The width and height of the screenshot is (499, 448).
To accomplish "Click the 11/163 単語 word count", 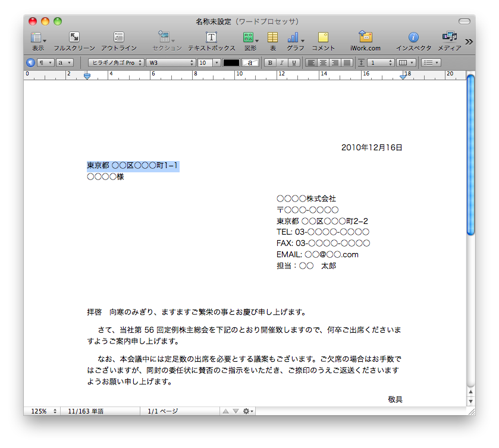I will (x=86, y=411).
